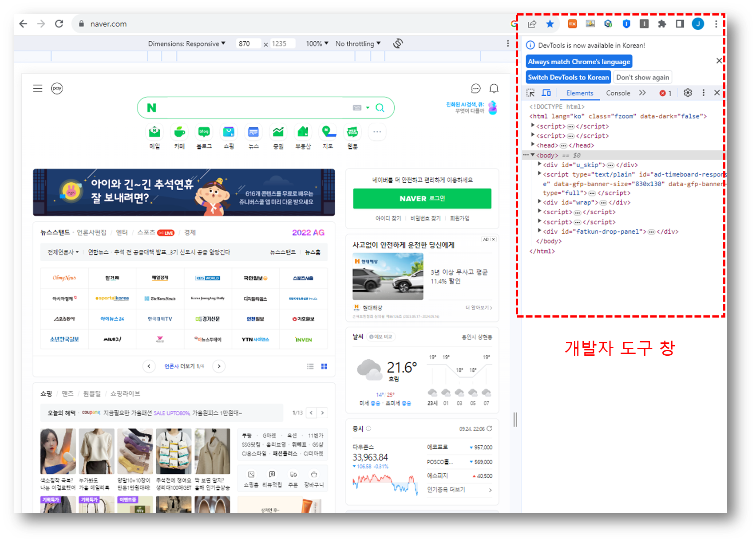The image size is (756, 542).
Task: Toggle the Chrome side panel icon
Action: 680,24
